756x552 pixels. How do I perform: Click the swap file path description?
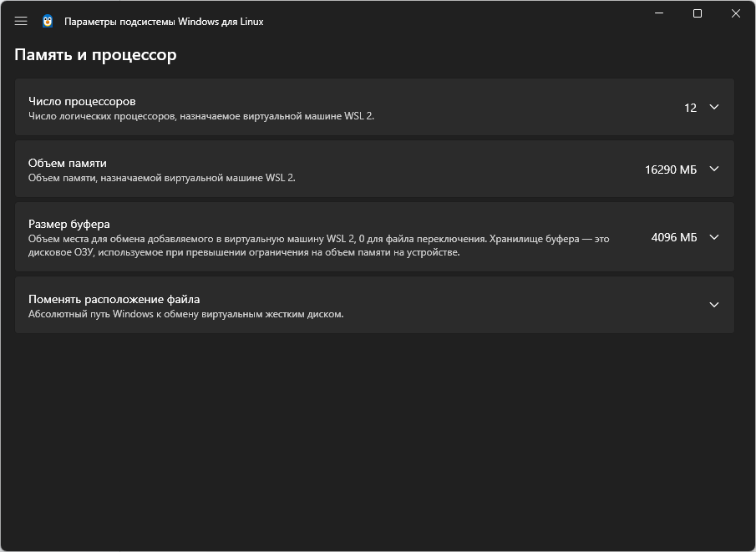click(x=185, y=314)
